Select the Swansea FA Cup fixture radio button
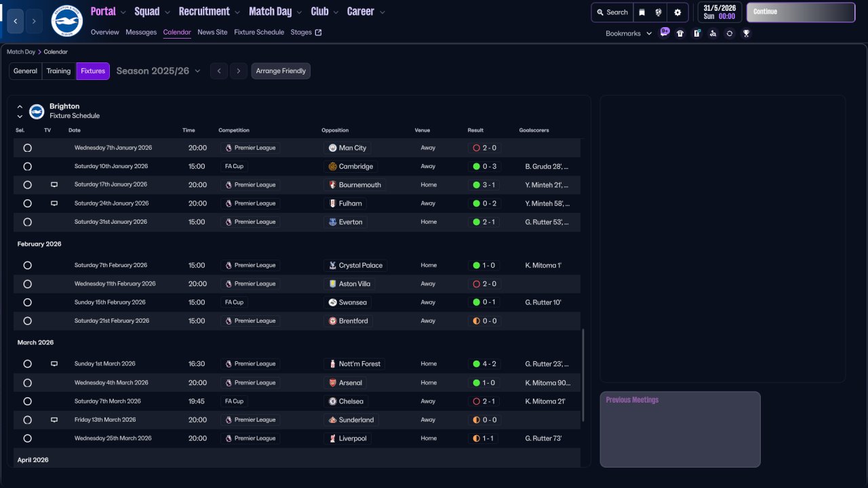The height and width of the screenshot is (488, 868). click(27, 302)
